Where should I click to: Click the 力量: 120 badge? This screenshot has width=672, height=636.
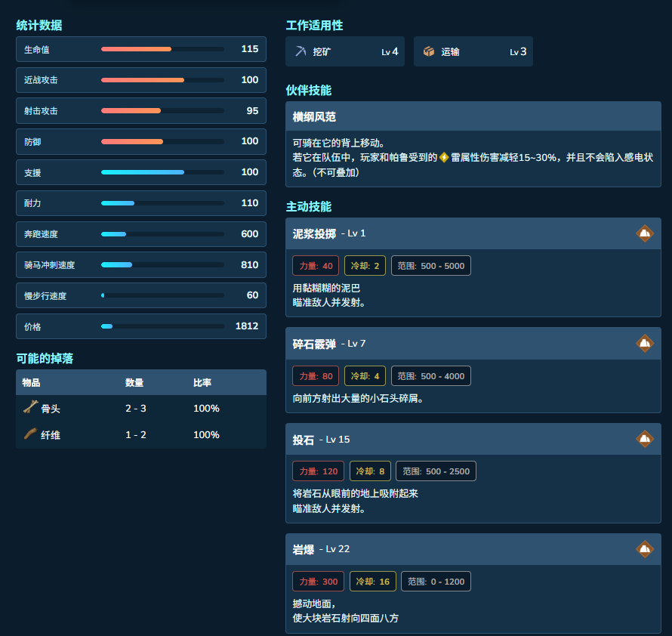(x=319, y=471)
